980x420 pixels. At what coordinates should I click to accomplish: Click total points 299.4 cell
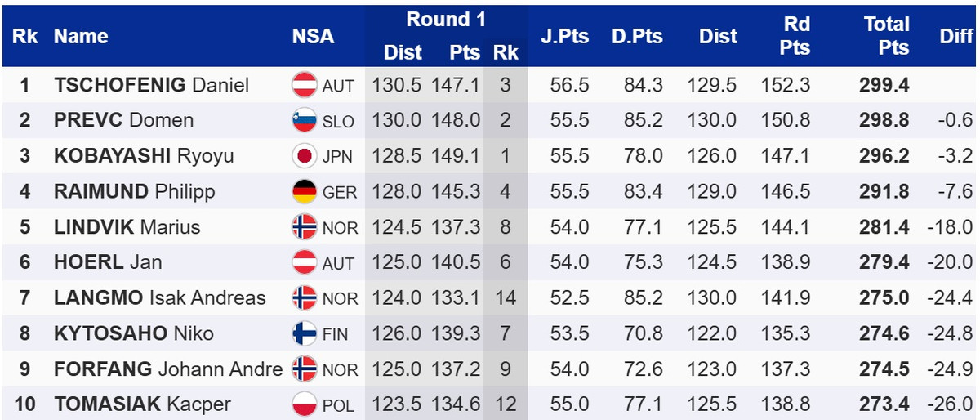coord(884,85)
